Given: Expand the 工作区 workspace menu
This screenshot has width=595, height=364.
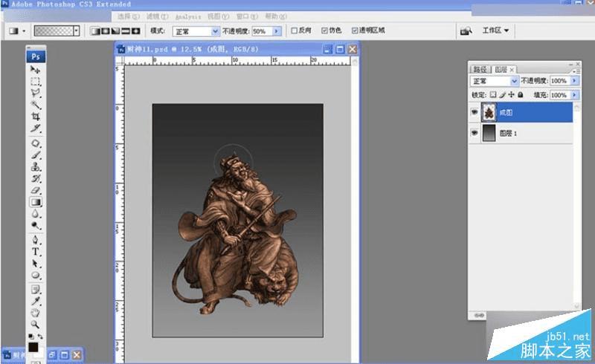Looking at the screenshot, I should pos(496,31).
